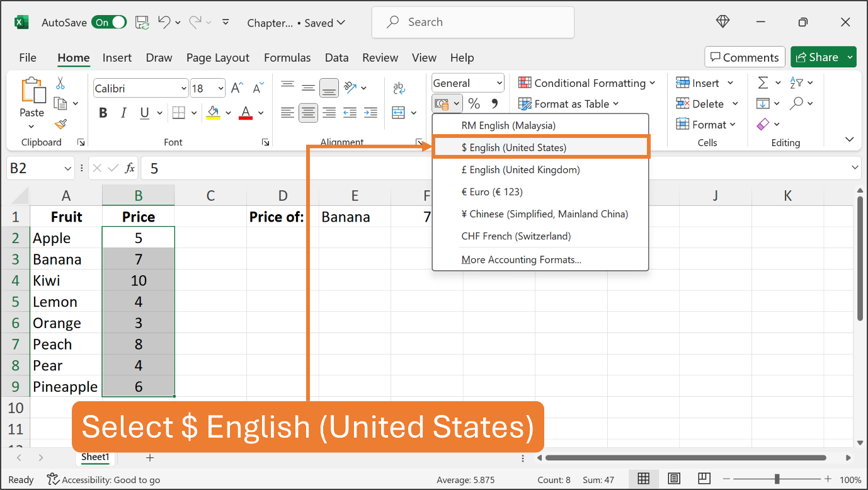Click the Undo arrow icon
The image size is (868, 490).
point(164,22)
